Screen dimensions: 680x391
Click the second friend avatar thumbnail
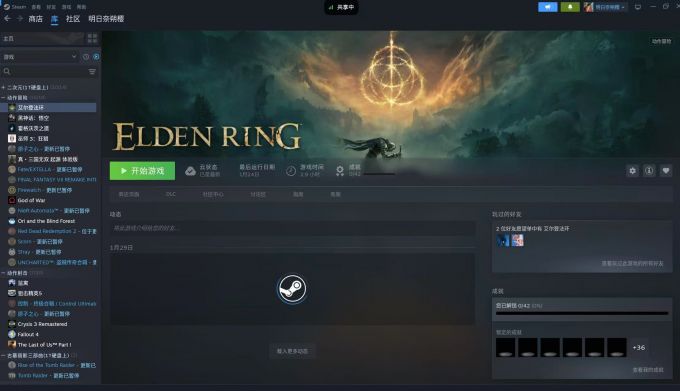click(517, 240)
